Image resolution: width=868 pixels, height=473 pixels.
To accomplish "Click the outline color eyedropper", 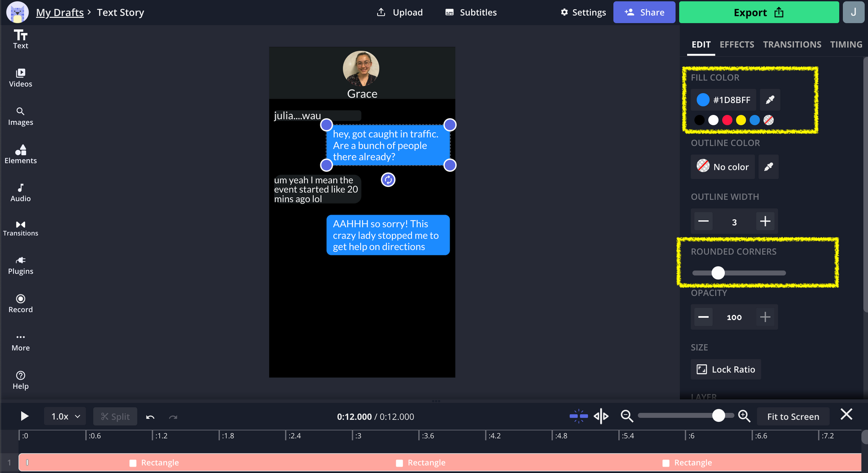I will click(x=768, y=167).
